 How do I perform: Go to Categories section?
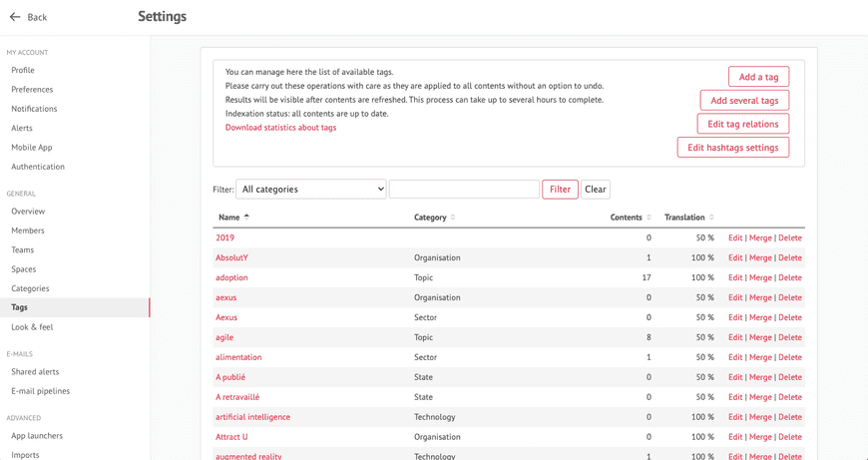(x=30, y=288)
